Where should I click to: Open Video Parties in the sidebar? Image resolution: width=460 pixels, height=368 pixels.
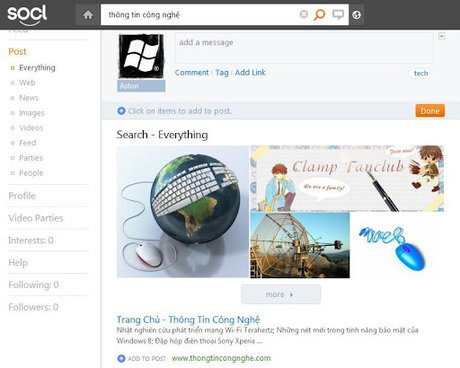coord(36,218)
